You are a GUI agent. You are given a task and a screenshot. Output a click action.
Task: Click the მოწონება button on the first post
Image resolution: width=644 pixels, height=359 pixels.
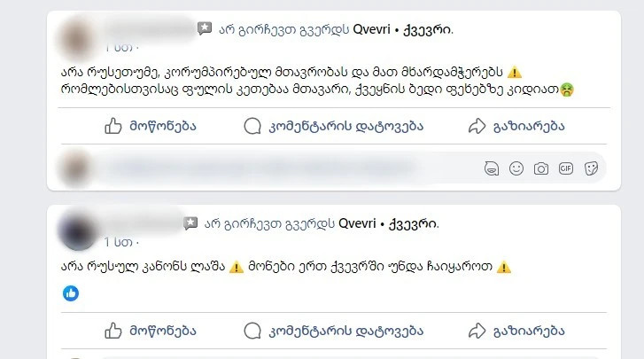coord(151,126)
